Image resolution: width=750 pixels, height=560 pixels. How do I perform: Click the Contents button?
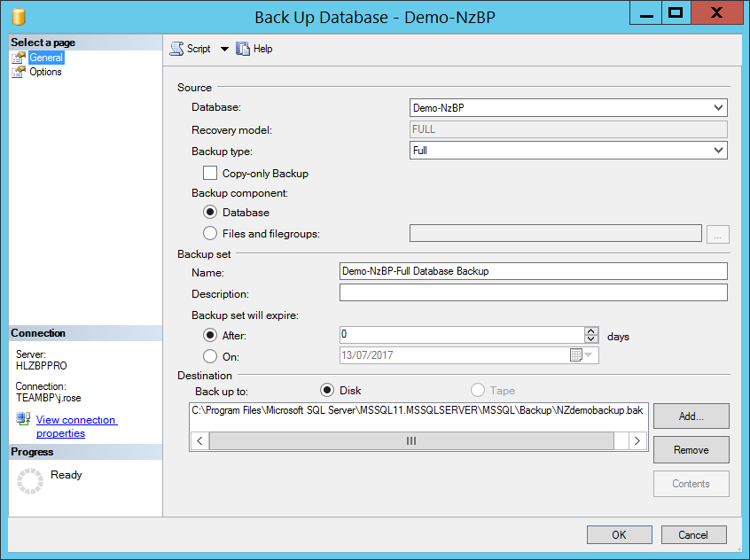[x=691, y=484]
